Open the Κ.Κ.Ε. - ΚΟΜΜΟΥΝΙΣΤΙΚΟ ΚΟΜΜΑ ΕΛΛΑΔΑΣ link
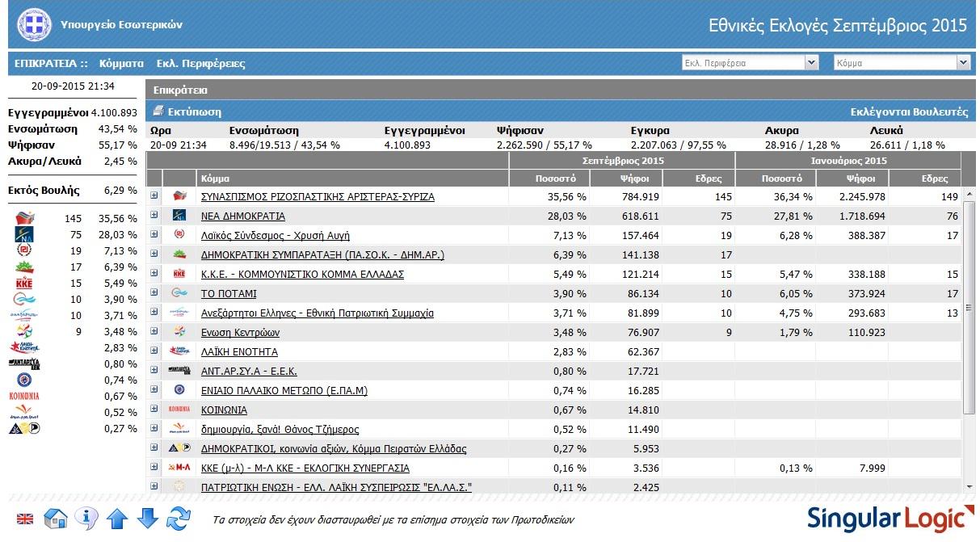 302,274
